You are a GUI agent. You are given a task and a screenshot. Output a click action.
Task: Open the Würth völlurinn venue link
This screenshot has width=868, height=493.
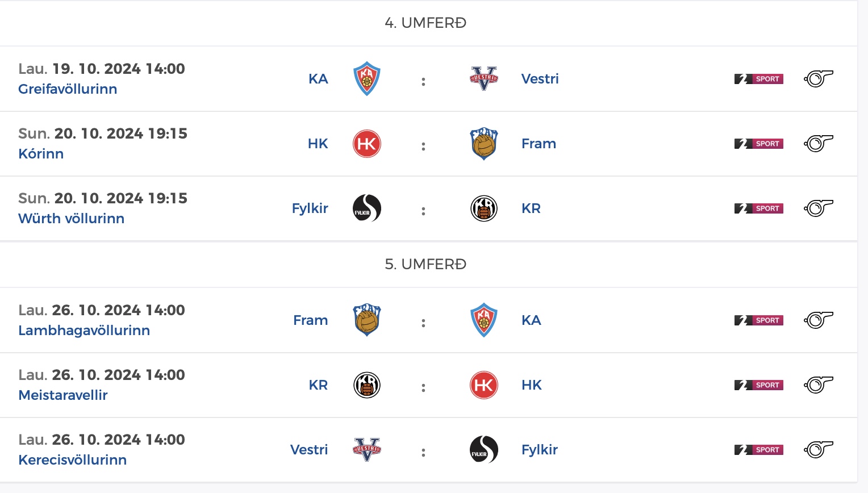click(x=71, y=219)
